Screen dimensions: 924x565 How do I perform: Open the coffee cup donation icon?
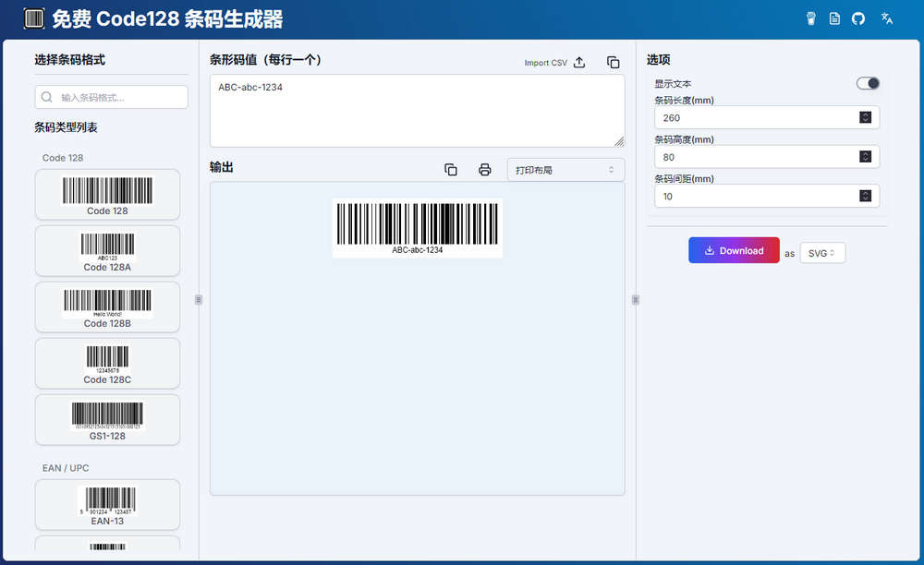(811, 18)
